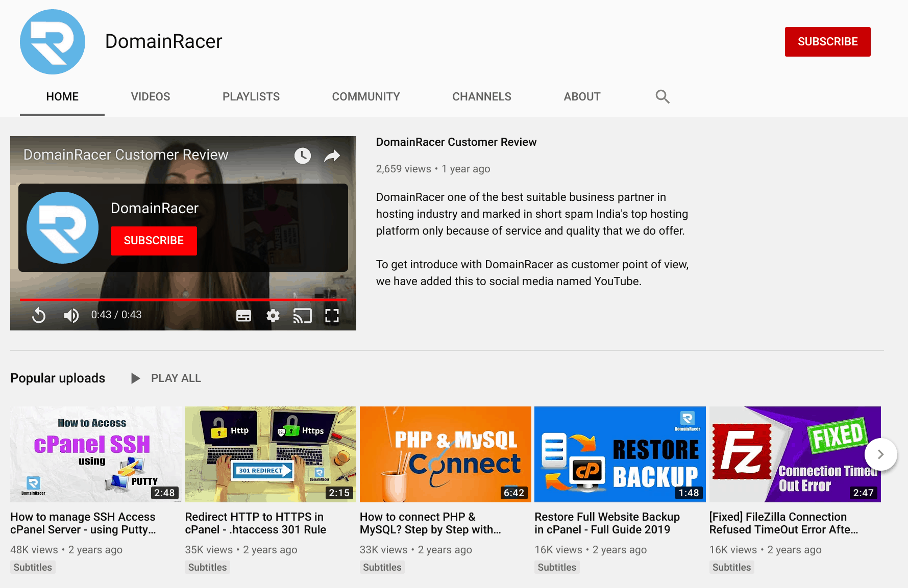Click the Subtitles badge under the SSH video

click(x=33, y=568)
